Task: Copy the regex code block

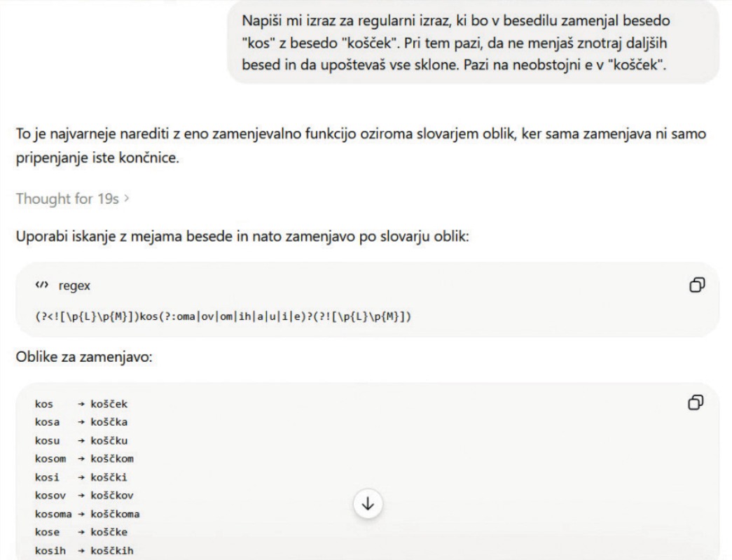Action: click(697, 285)
